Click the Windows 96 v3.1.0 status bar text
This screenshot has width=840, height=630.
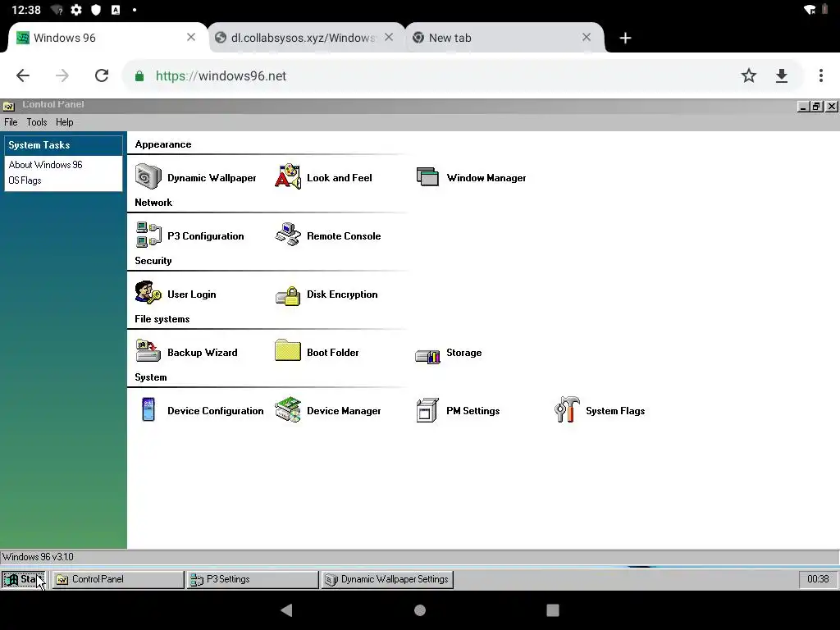click(38, 557)
